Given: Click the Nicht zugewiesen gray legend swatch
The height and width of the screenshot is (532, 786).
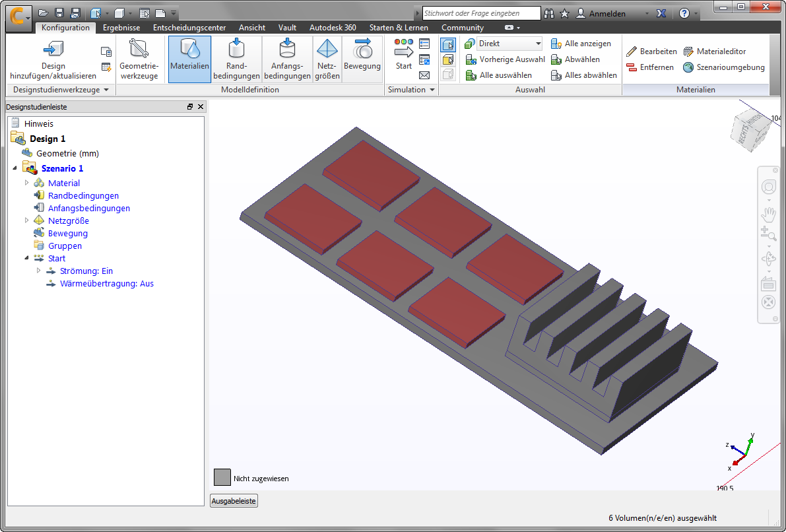Looking at the screenshot, I should tap(222, 477).
